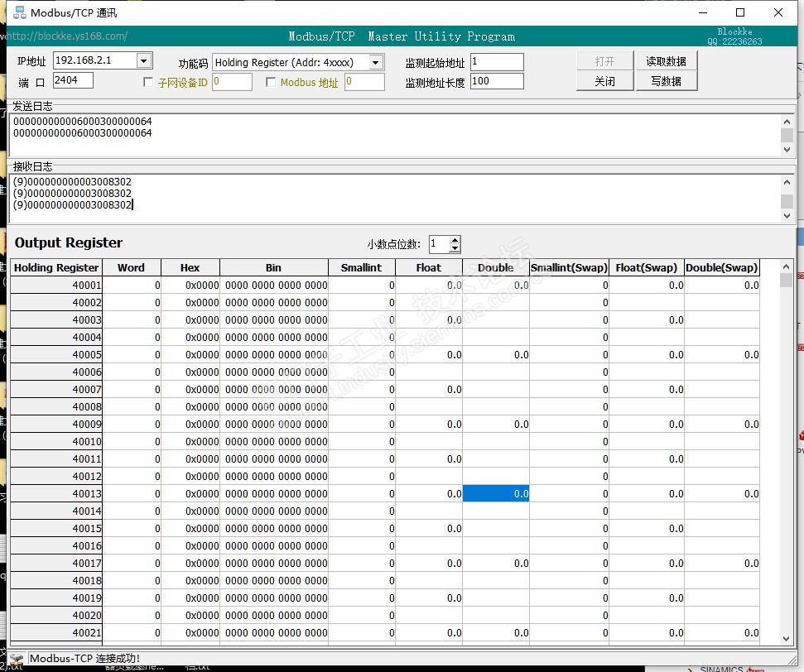Click the 端口 input field with 2404
The image size is (804, 672).
pyautogui.click(x=73, y=80)
